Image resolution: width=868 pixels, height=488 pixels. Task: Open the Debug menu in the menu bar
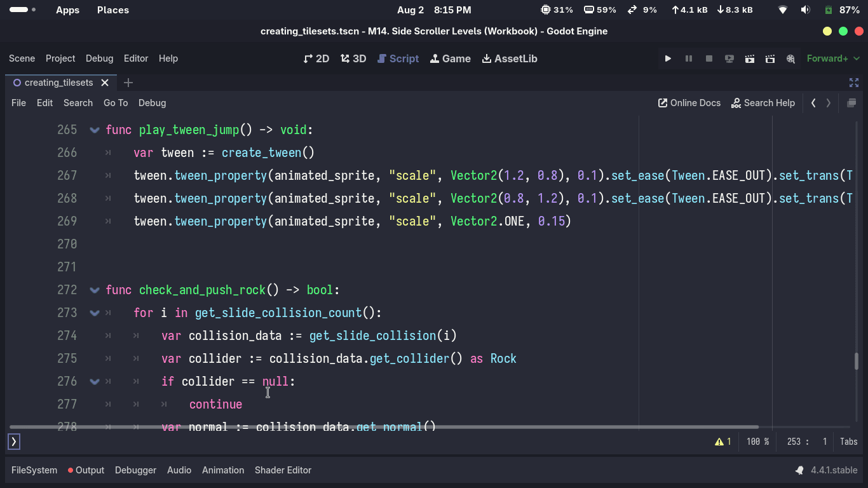click(100, 58)
